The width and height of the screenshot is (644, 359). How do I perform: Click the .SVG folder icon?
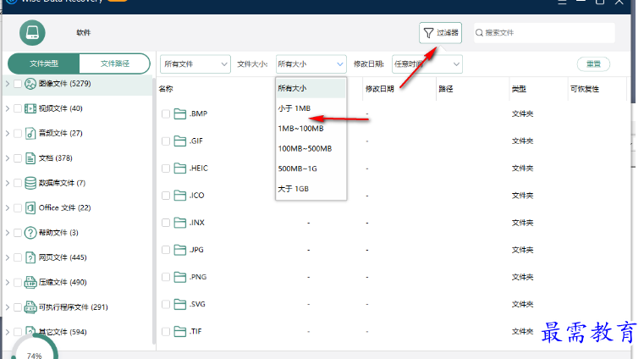pyautogui.click(x=180, y=304)
